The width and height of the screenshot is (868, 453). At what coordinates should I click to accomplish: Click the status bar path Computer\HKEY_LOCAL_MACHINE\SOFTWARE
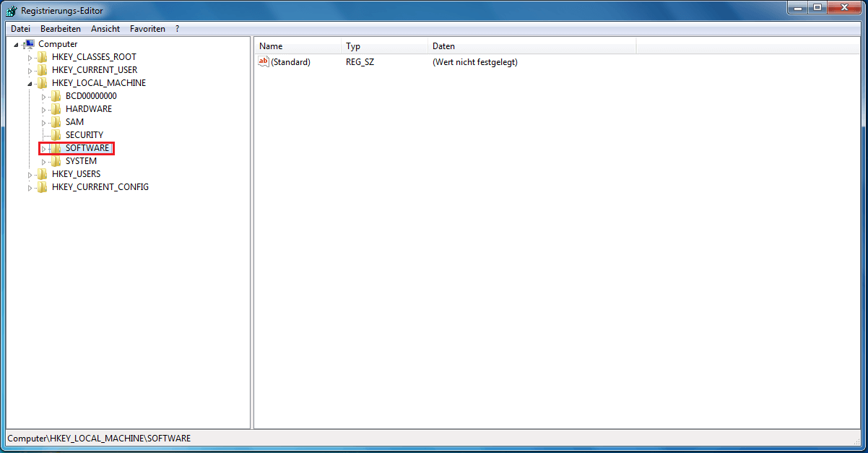[99, 439]
